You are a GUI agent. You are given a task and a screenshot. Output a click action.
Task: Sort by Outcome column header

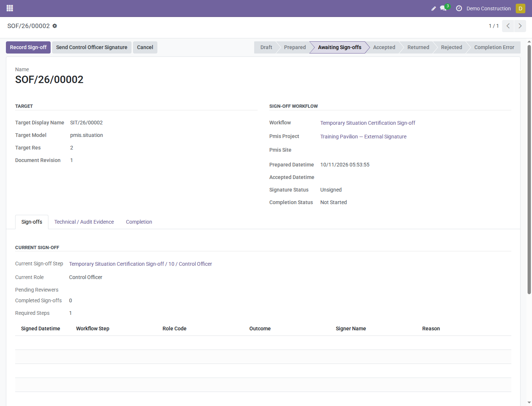260,328
